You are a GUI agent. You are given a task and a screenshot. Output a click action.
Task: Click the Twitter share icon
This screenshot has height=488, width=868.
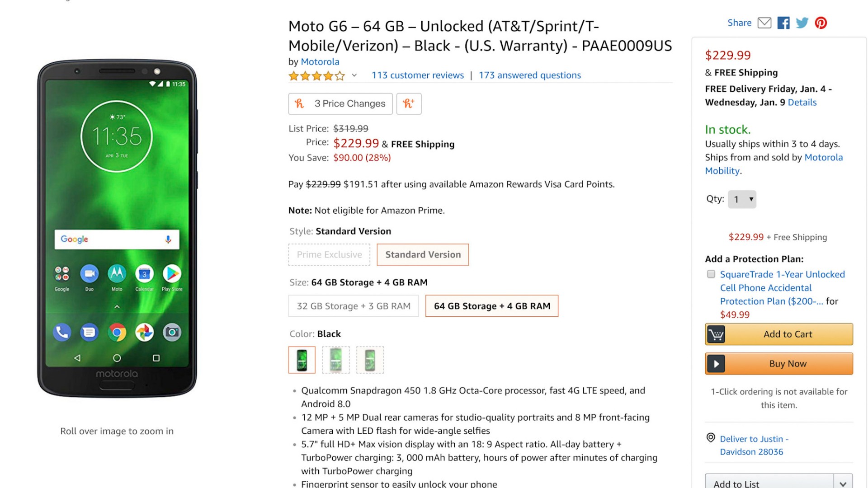coord(802,23)
